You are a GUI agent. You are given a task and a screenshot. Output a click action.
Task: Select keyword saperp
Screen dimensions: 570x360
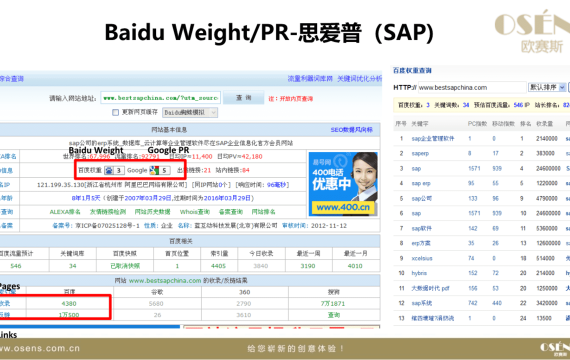tap(420, 153)
